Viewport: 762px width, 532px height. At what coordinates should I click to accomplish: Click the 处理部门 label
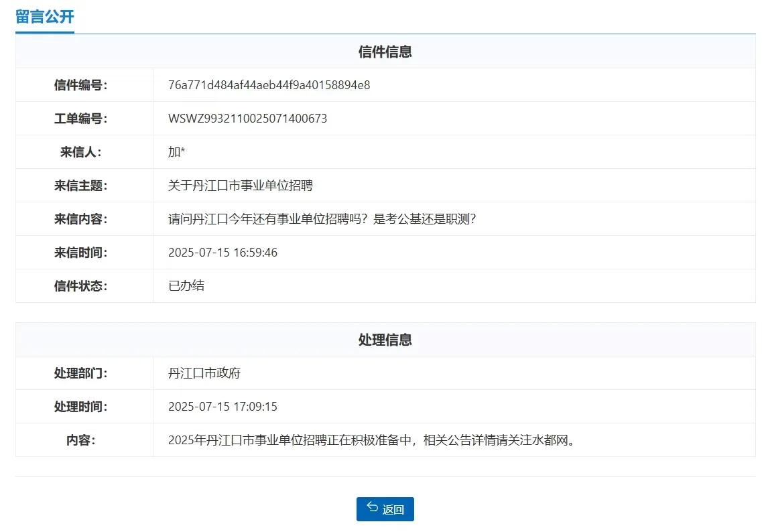coord(80,373)
